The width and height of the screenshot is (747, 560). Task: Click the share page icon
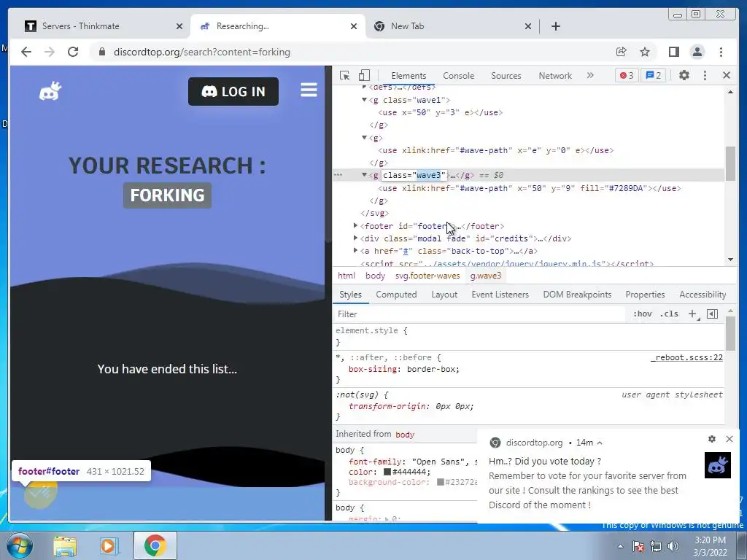pos(622,52)
